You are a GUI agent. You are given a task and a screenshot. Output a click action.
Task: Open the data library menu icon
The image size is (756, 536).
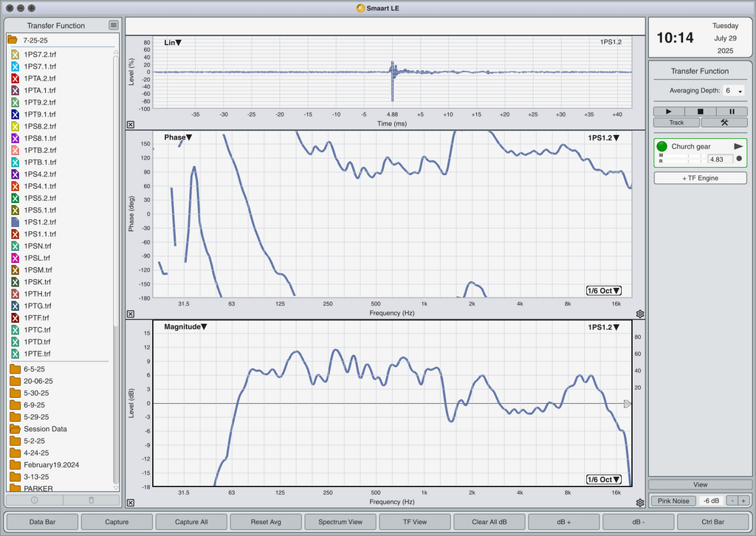(113, 25)
